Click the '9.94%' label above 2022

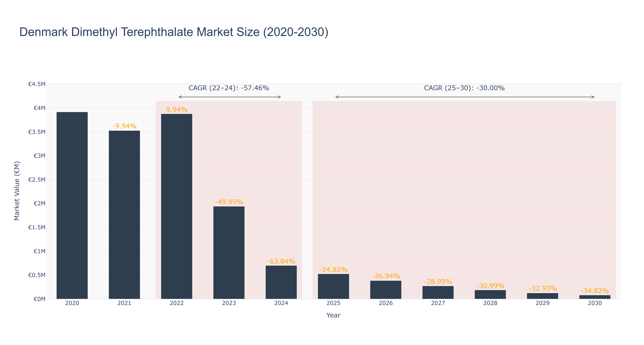pyautogui.click(x=177, y=109)
